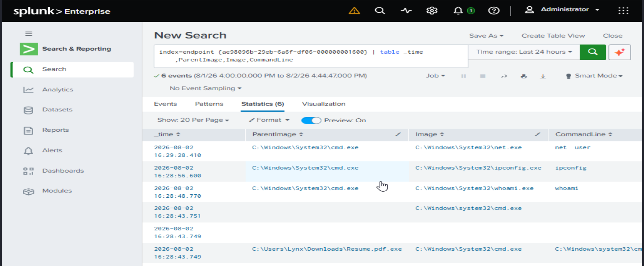Screen dimensions: 644x266
Task: Click the Close link
Action: 612,36
